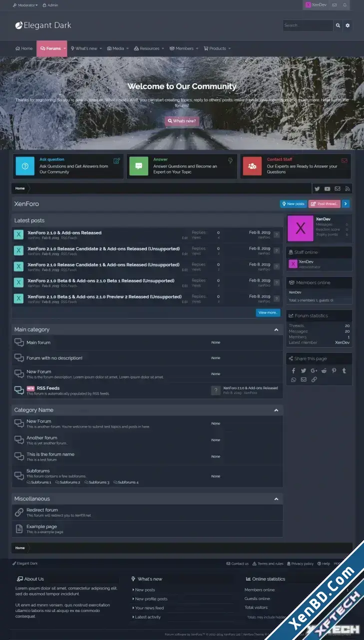Open Terms and rules in the footer
364x640 pixels.
(x=268, y=563)
